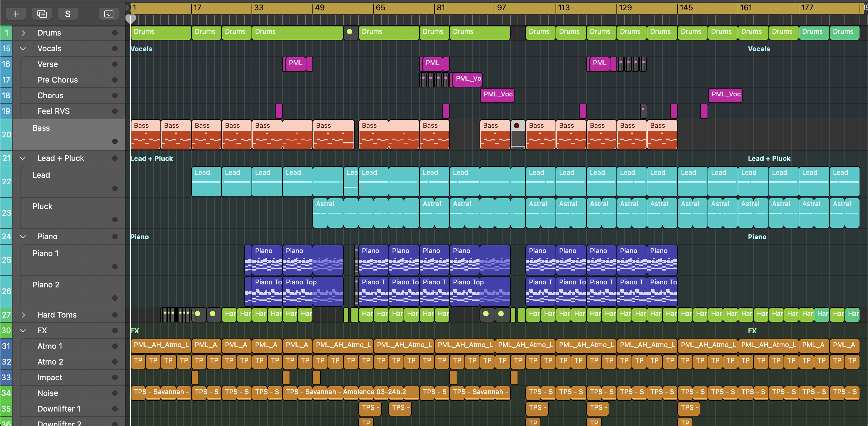
Task: Select the first PML_AH_Atmo_L region on Atmo 1
Action: coord(161,346)
